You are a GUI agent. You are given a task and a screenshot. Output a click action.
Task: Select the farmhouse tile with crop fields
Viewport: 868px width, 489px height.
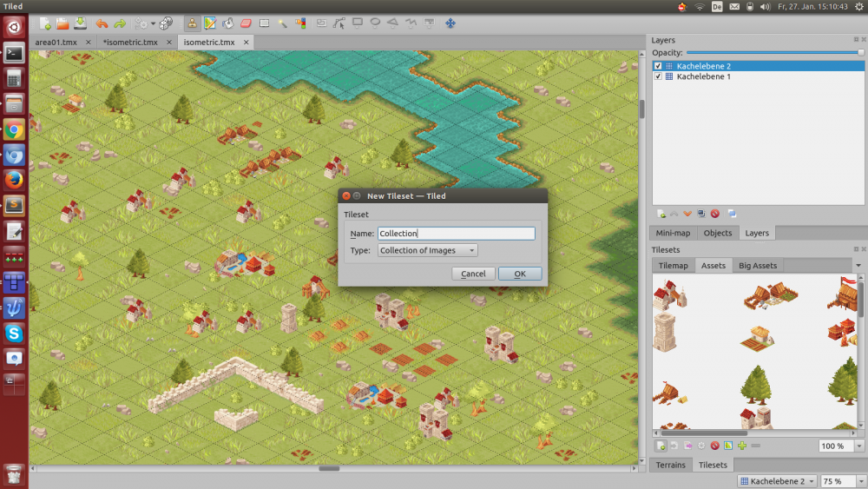click(x=758, y=339)
